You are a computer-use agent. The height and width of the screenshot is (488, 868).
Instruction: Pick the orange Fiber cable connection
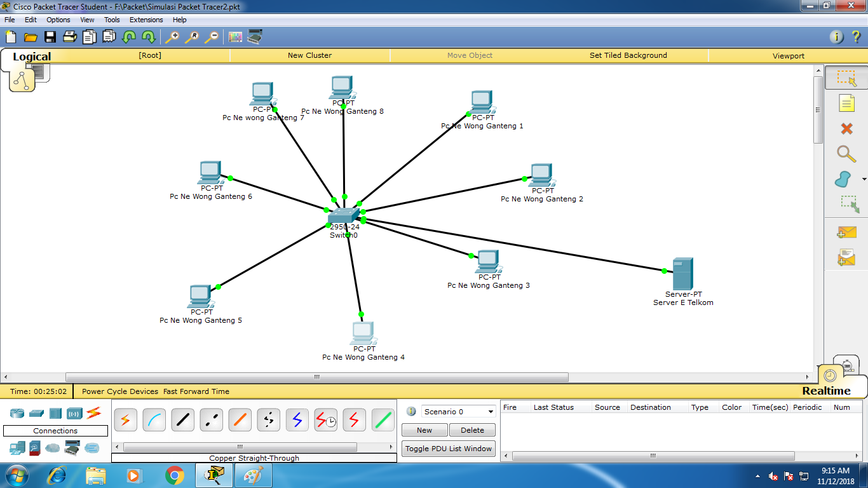click(x=240, y=419)
